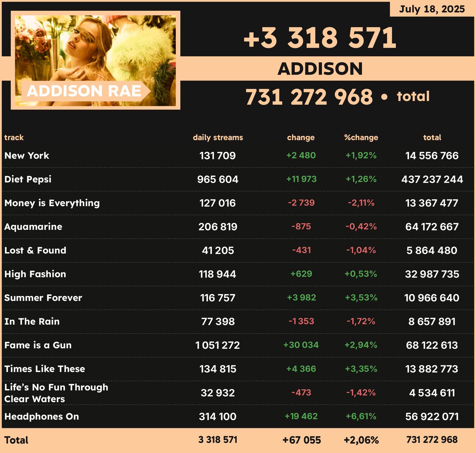Click Lost & Found streams '41 205'

(x=218, y=250)
